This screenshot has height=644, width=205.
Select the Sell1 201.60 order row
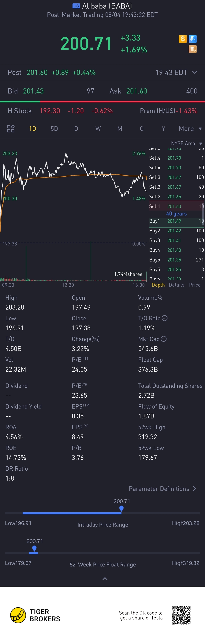click(x=175, y=206)
